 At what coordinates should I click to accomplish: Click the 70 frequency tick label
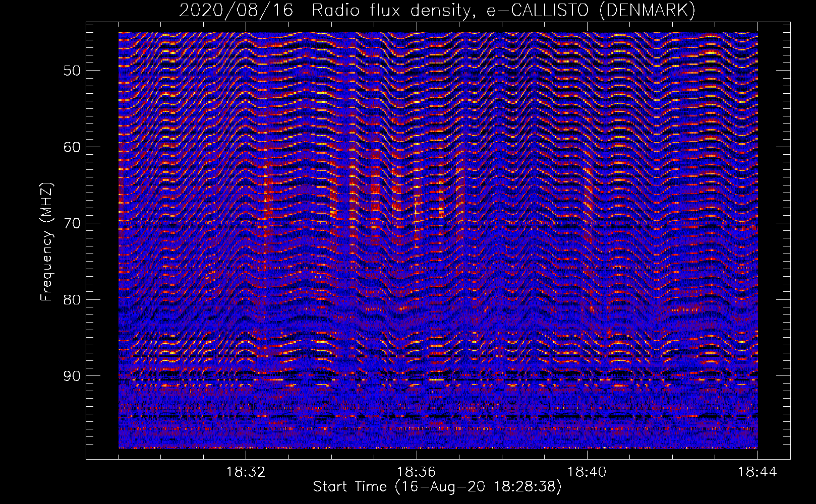point(72,223)
